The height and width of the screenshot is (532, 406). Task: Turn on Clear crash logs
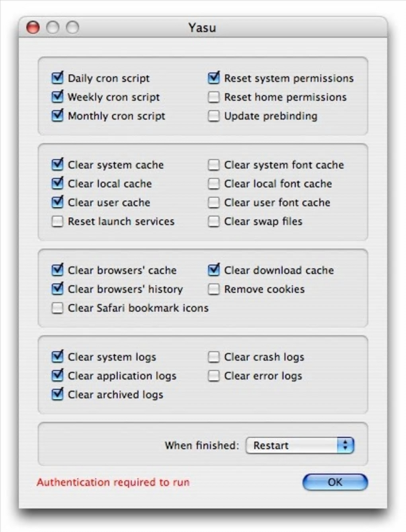coord(214,357)
